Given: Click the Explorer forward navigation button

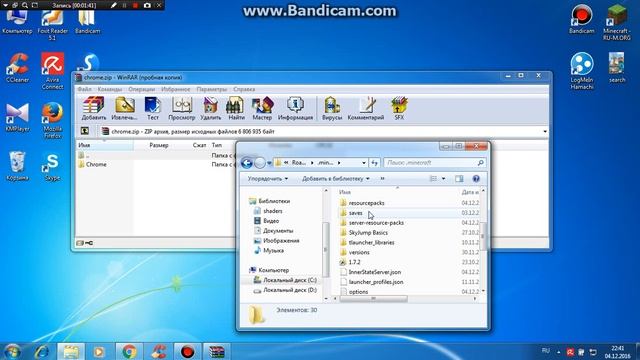Looking at the screenshot, I should tap(260, 163).
